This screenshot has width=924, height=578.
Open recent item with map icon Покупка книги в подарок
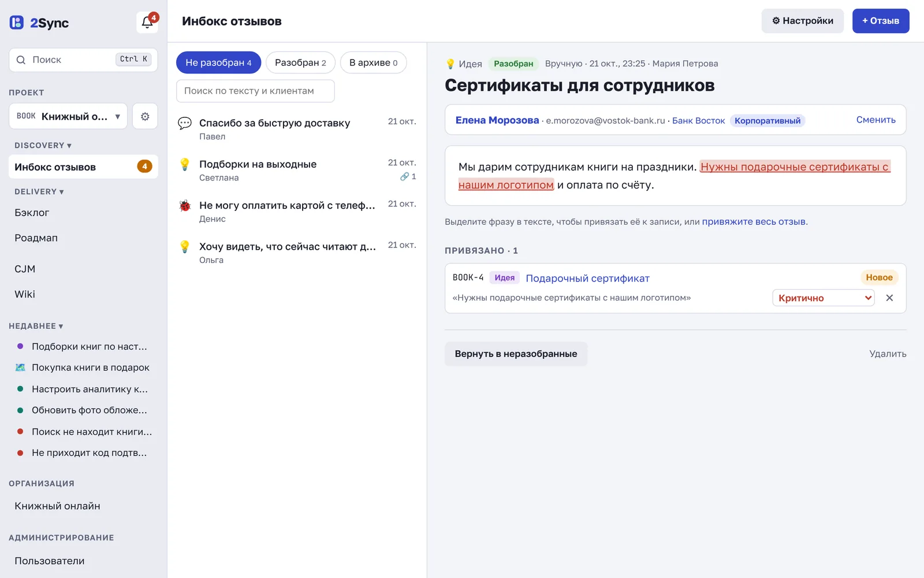[x=83, y=368]
